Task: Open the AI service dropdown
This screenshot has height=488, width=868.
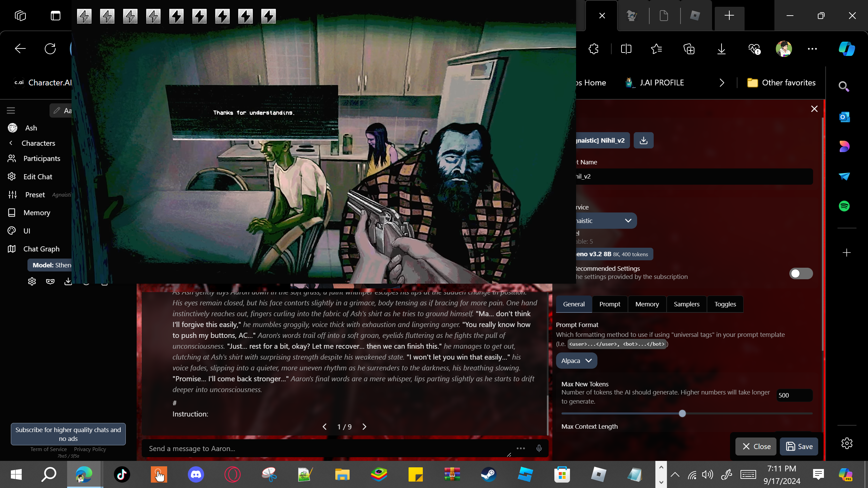Action: pos(605,221)
